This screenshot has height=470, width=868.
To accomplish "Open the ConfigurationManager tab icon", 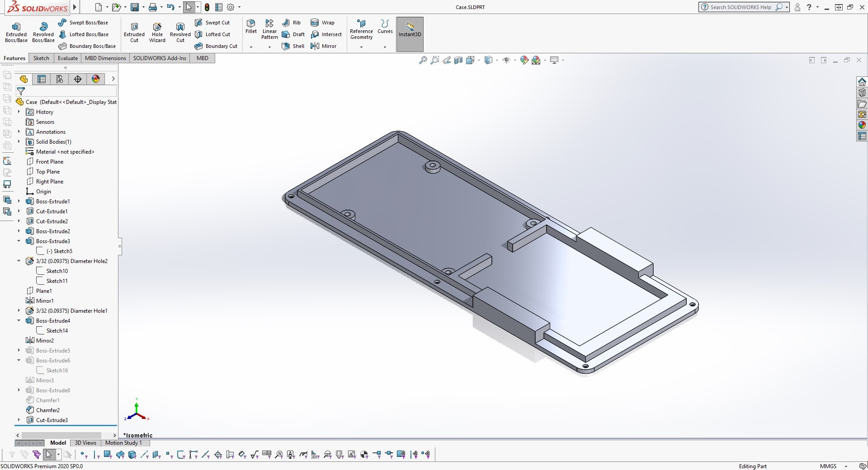I will click(x=60, y=79).
